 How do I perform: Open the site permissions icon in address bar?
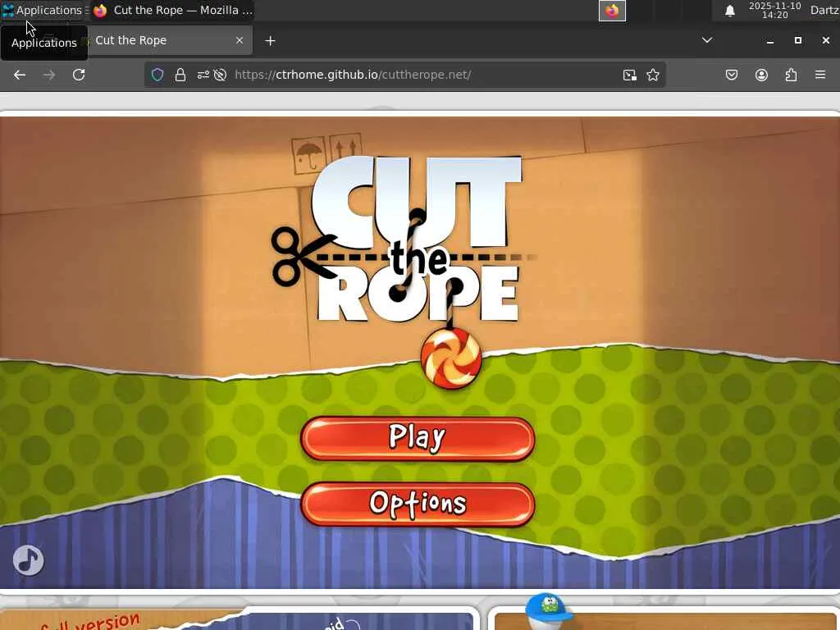tap(203, 75)
